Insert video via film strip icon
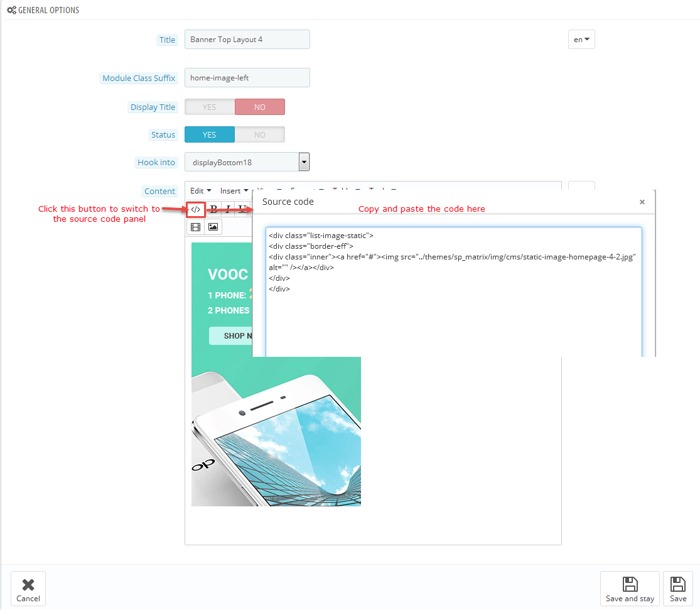 [195, 227]
